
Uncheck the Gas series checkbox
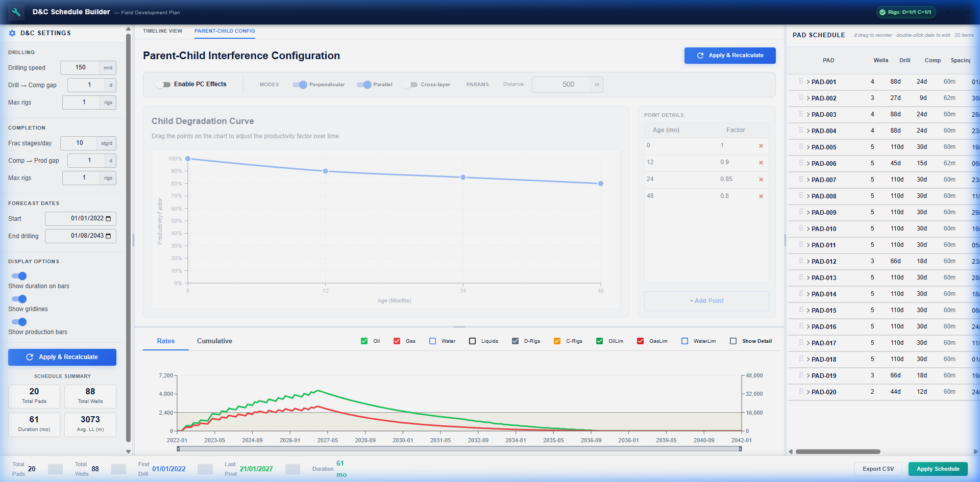coord(397,341)
